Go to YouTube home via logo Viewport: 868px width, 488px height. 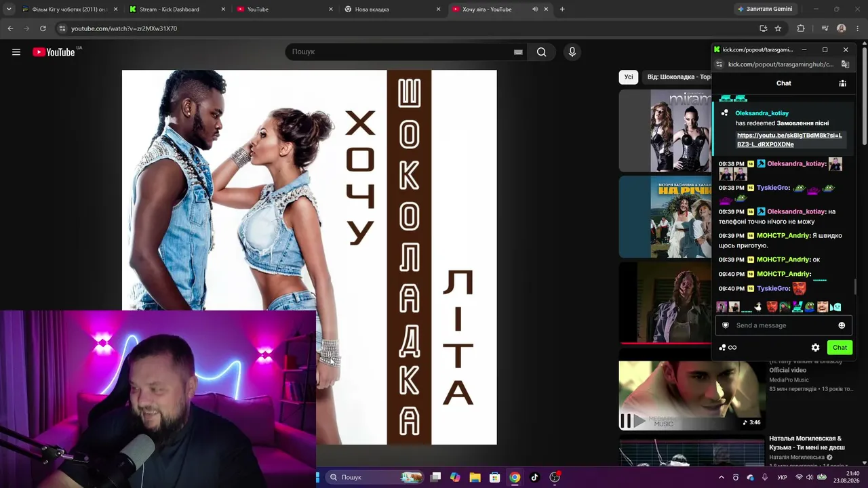54,52
